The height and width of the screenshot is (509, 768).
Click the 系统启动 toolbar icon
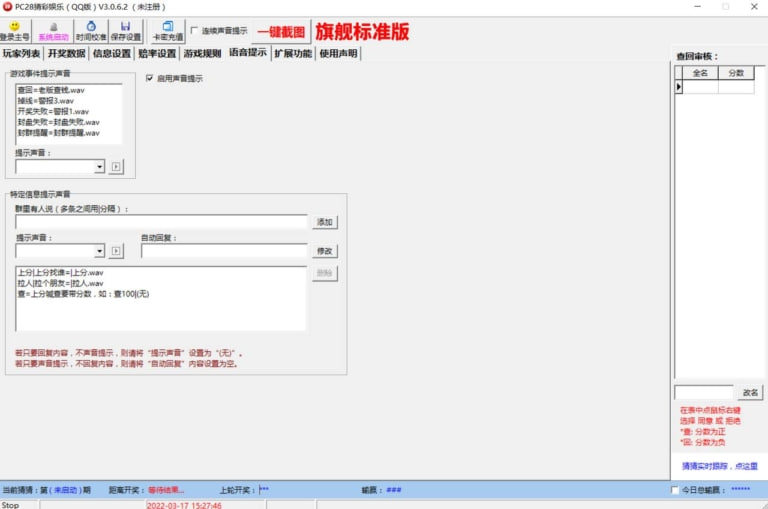click(x=53, y=28)
